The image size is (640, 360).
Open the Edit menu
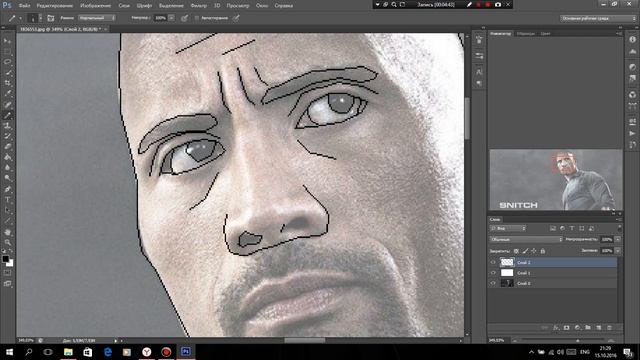(x=55, y=6)
